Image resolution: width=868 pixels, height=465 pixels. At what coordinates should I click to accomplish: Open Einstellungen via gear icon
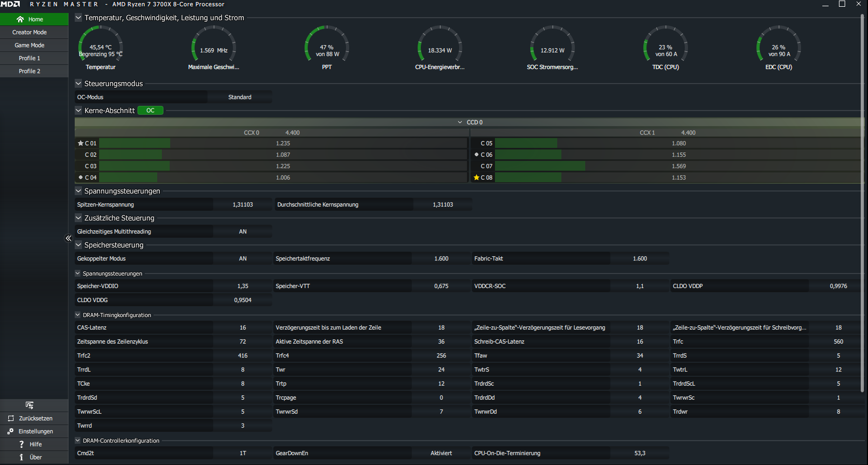click(10, 431)
